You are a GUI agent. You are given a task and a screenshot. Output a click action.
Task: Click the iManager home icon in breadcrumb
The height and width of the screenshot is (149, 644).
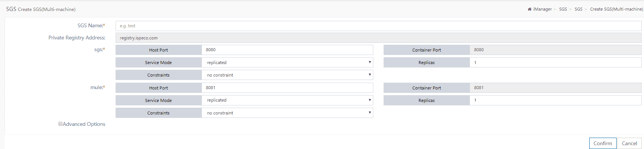coord(530,9)
